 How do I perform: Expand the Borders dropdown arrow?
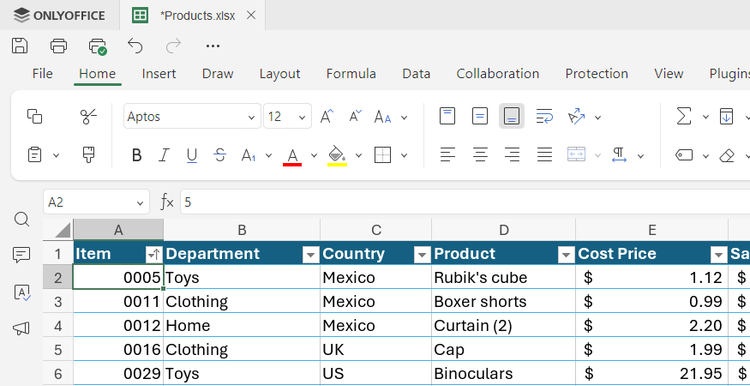tap(404, 155)
